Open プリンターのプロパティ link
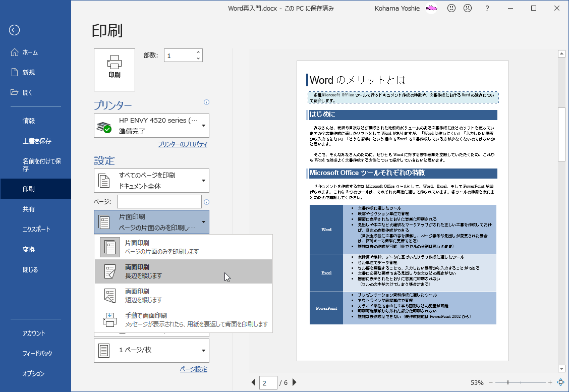The width and height of the screenshot is (569, 392). (183, 144)
